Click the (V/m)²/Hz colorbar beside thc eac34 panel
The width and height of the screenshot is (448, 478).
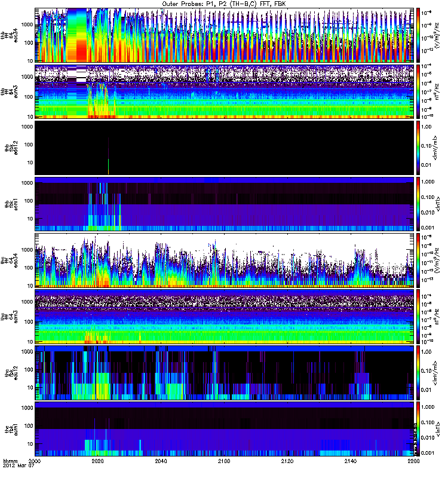418,261
